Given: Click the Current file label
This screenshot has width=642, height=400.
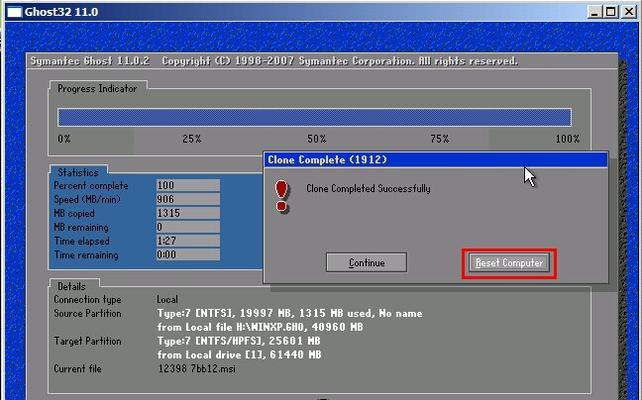Looking at the screenshot, I should pos(77,369).
